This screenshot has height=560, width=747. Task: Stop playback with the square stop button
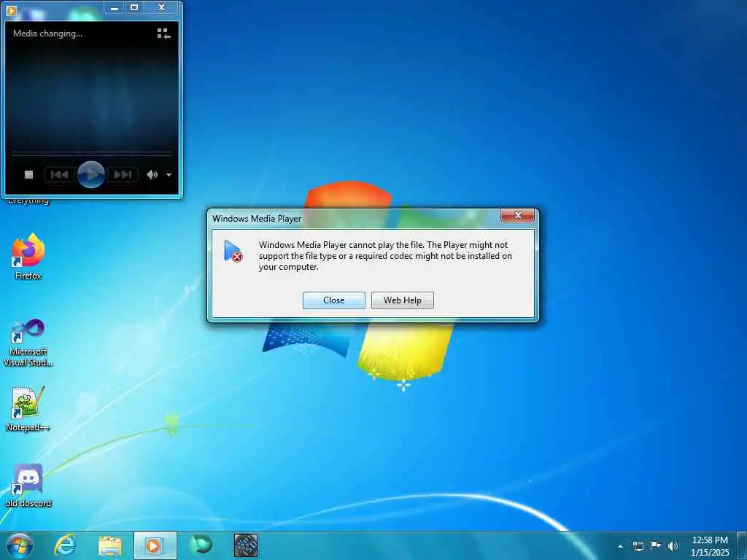[28, 175]
